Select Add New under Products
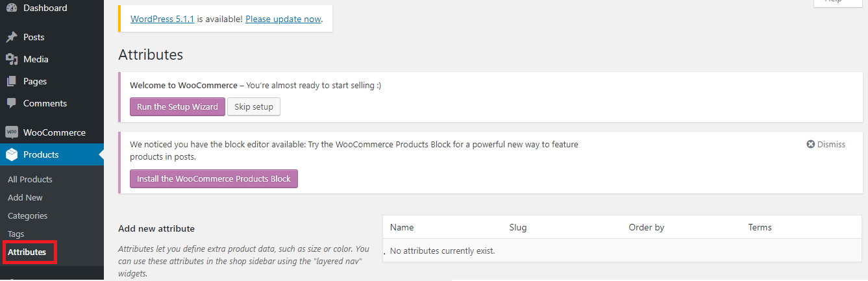 pos(25,197)
